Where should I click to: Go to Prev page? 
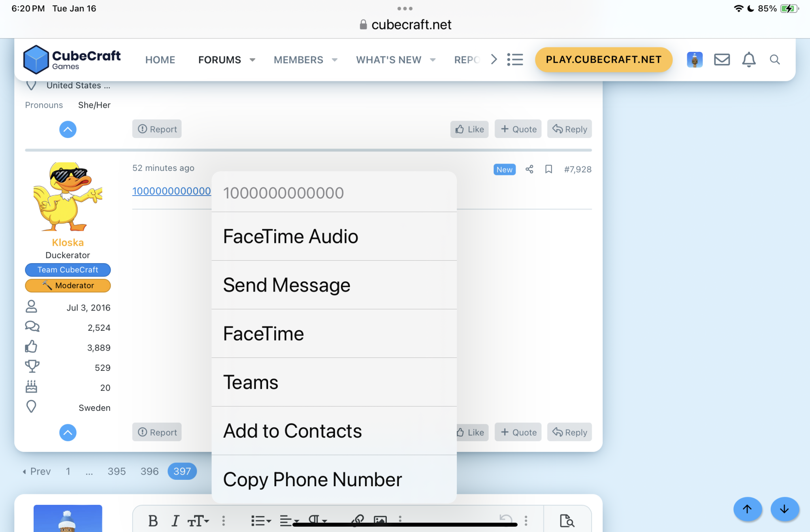[36, 471]
